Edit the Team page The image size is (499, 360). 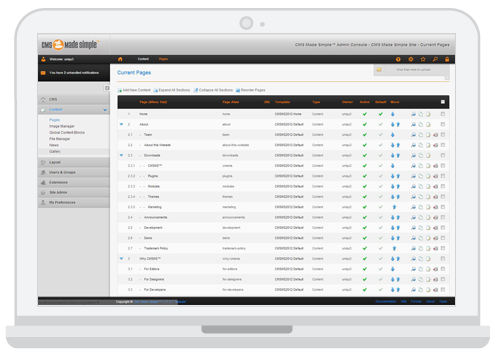coord(428,135)
